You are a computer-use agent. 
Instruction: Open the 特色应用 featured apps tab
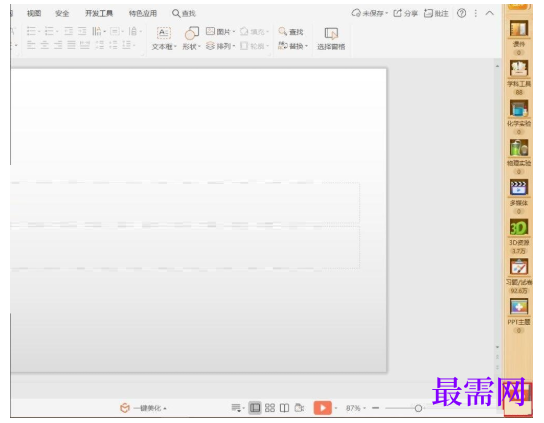pos(143,13)
